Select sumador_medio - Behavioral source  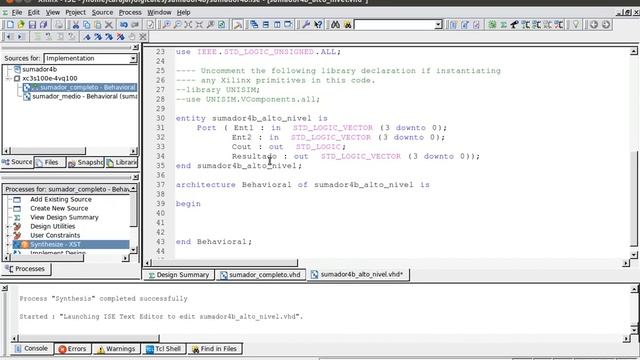click(x=80, y=96)
